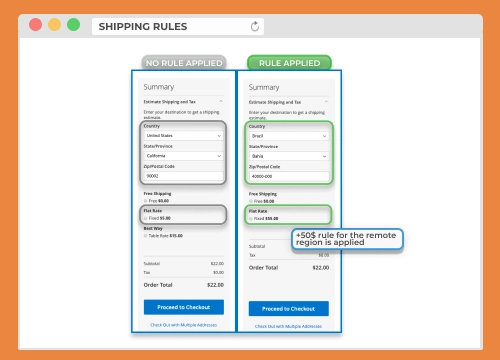Open the California state dropdown

click(x=184, y=156)
